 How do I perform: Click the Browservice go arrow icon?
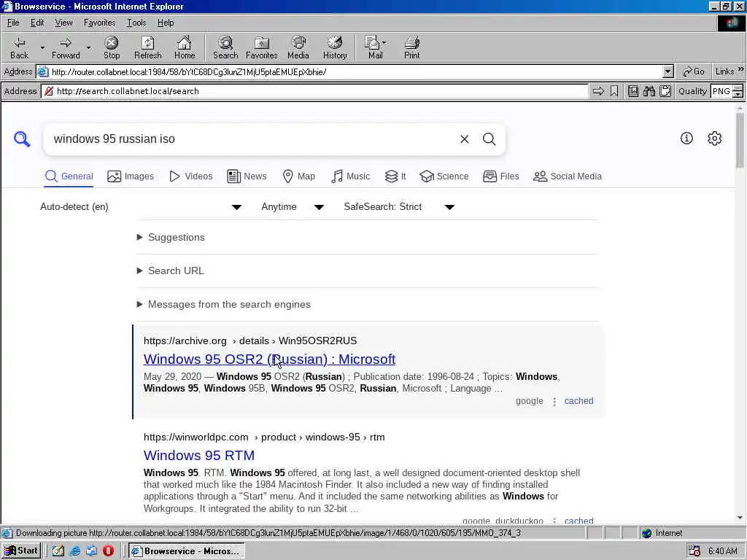[x=598, y=91]
